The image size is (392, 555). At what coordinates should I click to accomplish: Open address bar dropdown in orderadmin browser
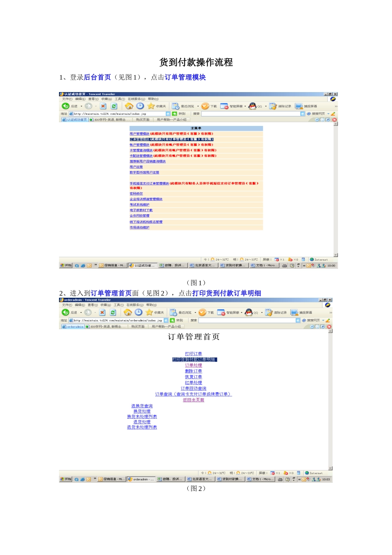click(166, 320)
